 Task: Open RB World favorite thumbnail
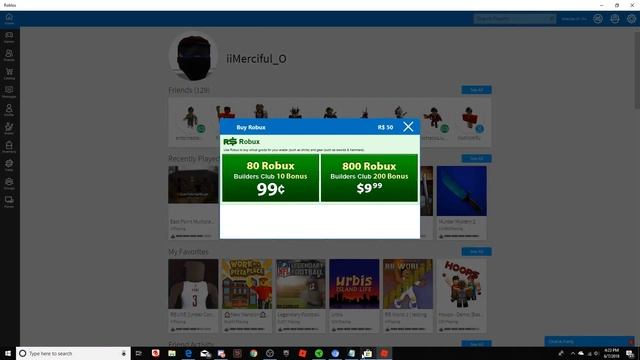pos(408,284)
